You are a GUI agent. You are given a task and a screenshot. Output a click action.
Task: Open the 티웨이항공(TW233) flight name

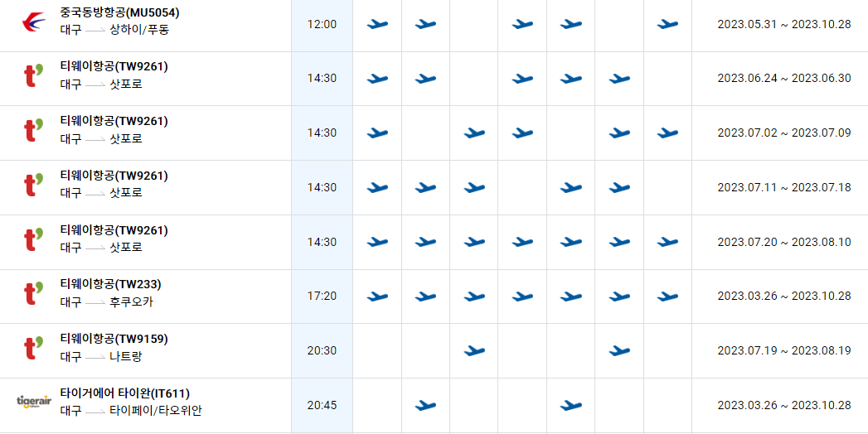pyautogui.click(x=111, y=285)
